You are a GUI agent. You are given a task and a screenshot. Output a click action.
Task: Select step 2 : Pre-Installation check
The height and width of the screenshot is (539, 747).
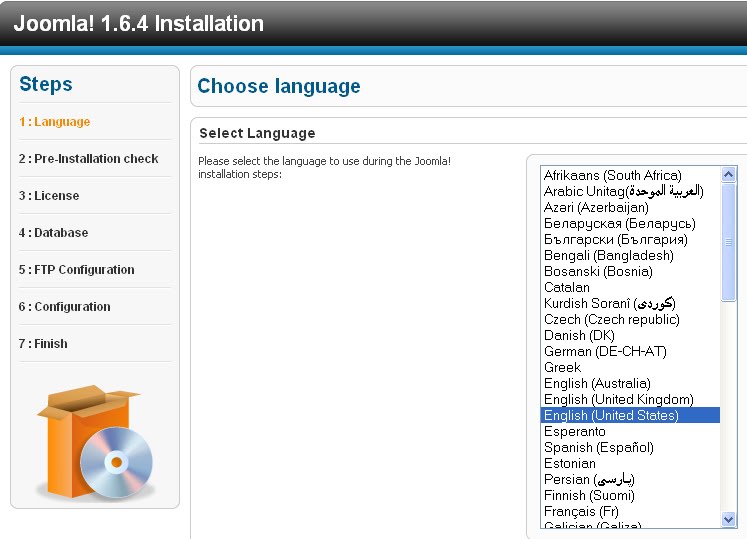[88, 159]
